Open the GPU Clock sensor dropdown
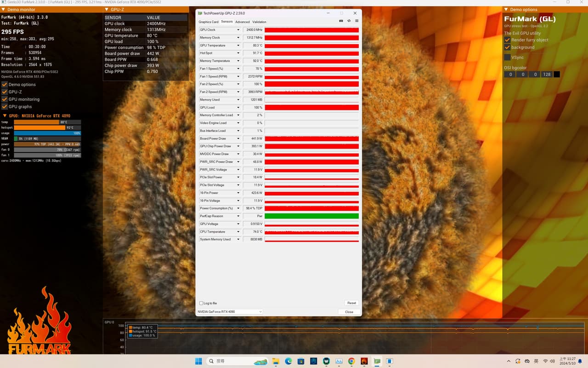The image size is (588, 368). coord(238,30)
